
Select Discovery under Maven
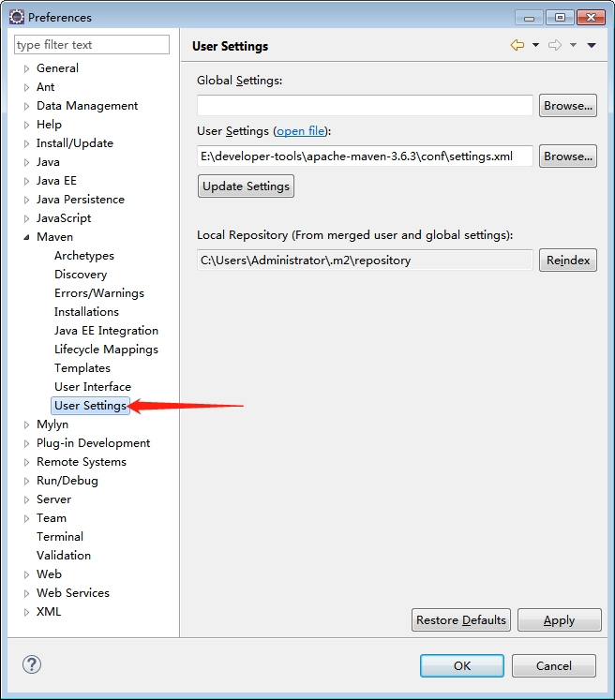coord(81,275)
